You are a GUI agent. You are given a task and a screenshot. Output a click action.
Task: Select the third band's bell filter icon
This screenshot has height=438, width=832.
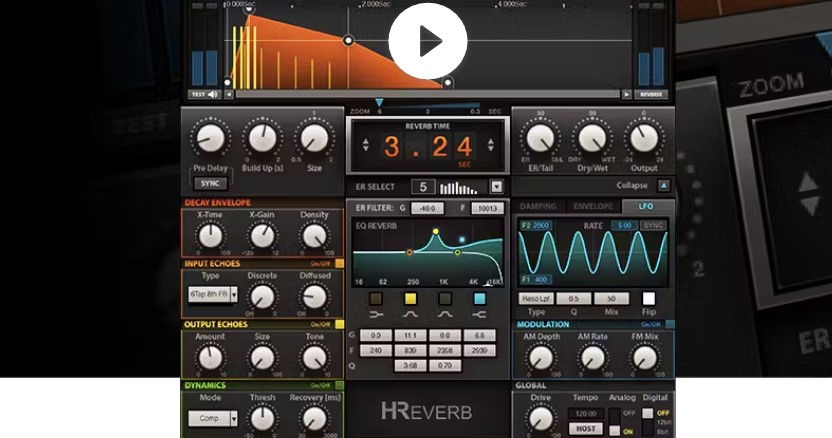coord(445,315)
